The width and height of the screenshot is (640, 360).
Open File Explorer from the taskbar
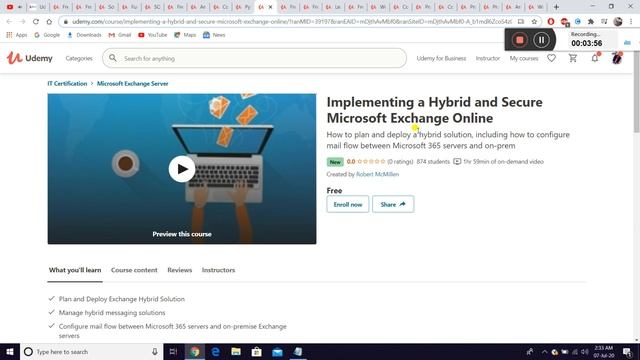pos(236,351)
